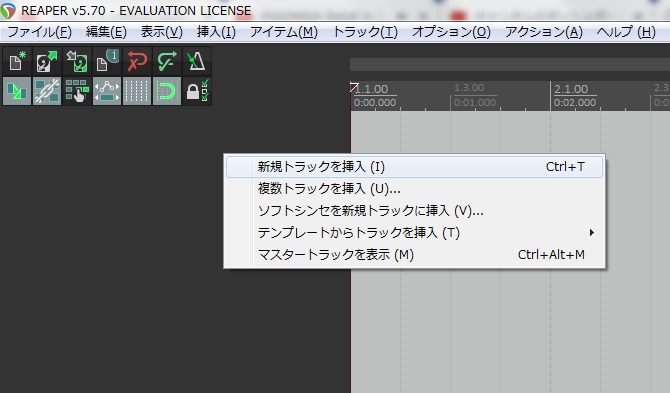Open the オプション(O) menu

pyautogui.click(x=451, y=32)
